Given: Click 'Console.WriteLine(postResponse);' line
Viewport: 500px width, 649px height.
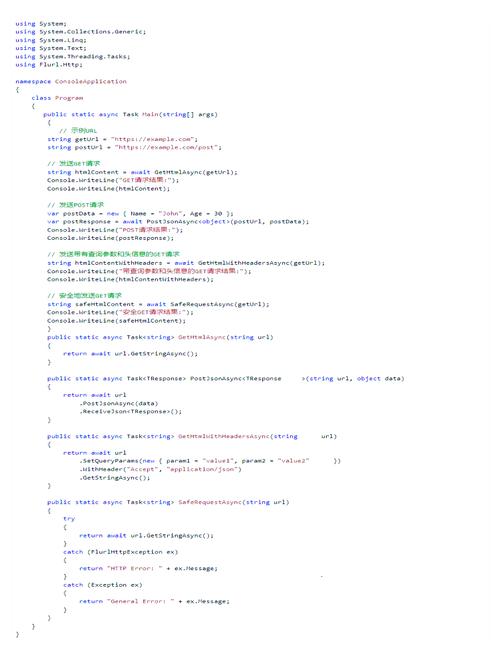Looking at the screenshot, I should [x=111, y=238].
